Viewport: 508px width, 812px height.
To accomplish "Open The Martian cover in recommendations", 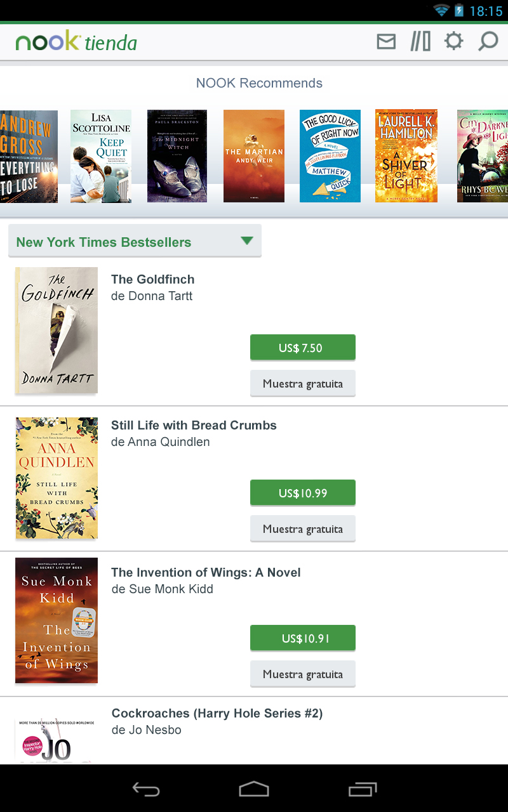I will tap(254, 156).
